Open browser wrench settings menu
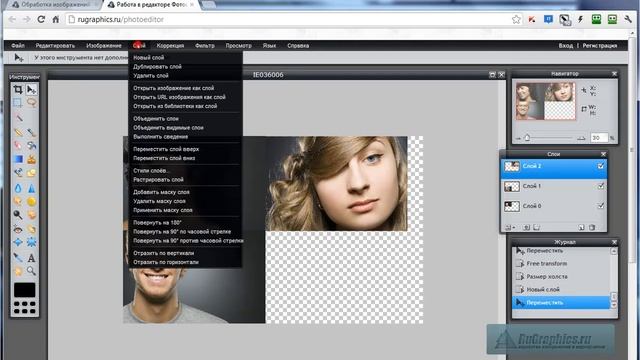Screen dimensions: 640x360 [628, 19]
